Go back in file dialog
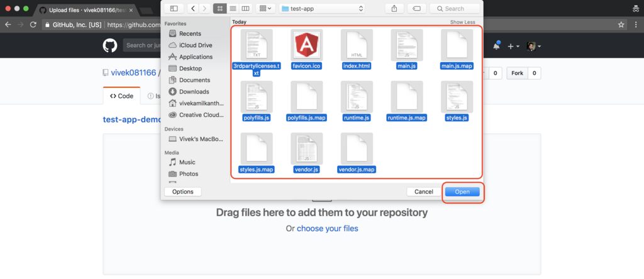 [194, 8]
